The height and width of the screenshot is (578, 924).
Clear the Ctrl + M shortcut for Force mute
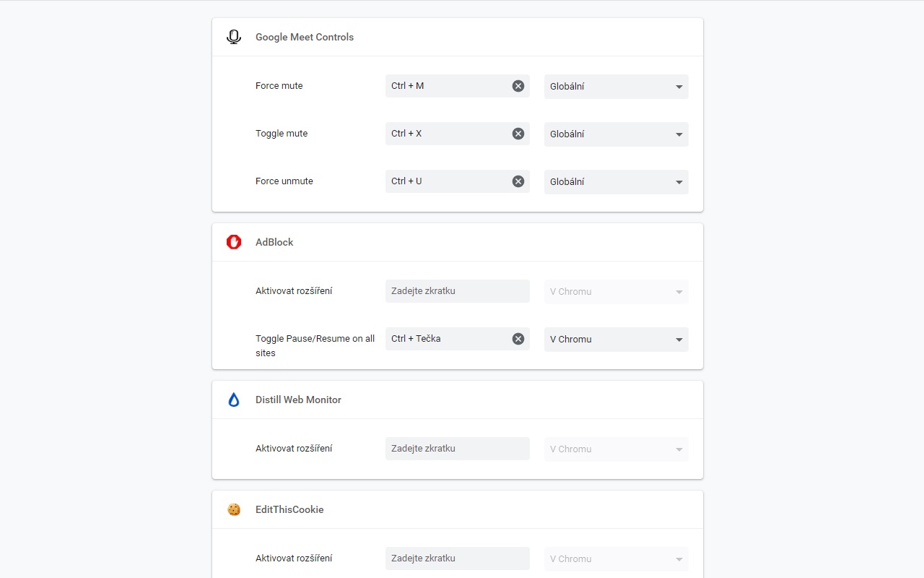(518, 86)
